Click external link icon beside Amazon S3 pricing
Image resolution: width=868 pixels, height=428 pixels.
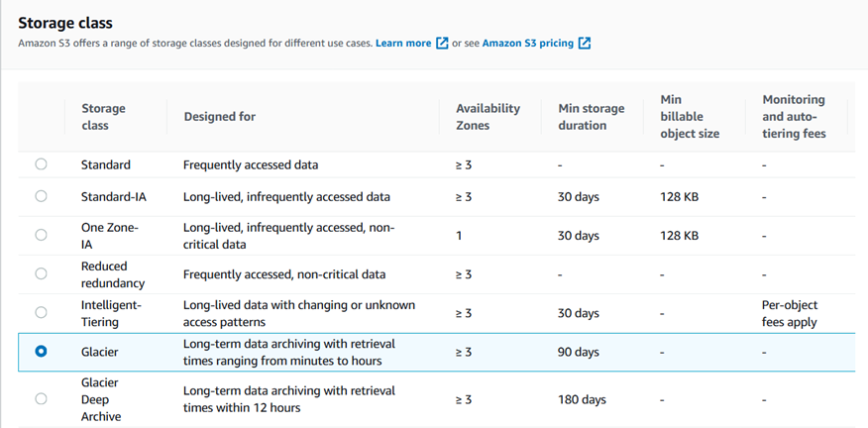585,44
